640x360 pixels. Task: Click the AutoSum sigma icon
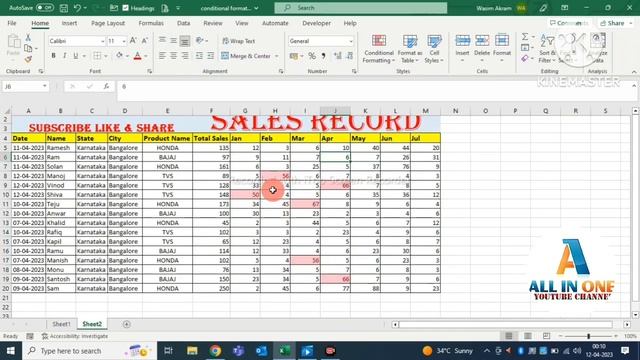525,37
